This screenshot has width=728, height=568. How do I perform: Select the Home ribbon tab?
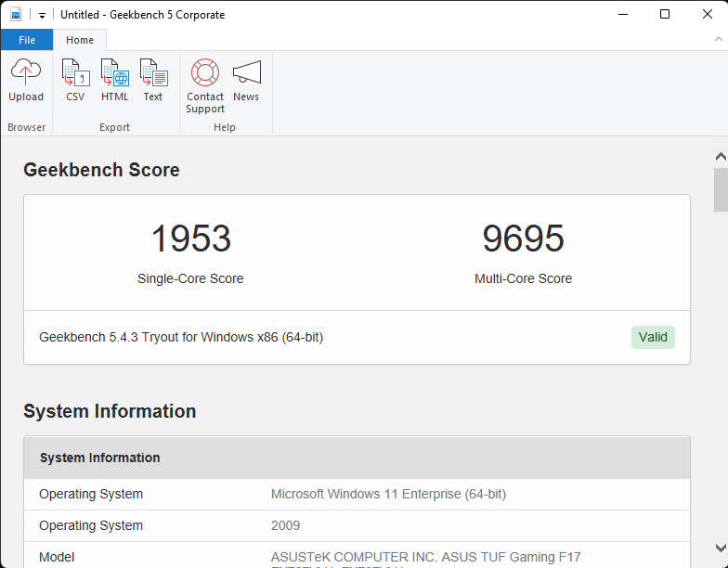(x=80, y=40)
